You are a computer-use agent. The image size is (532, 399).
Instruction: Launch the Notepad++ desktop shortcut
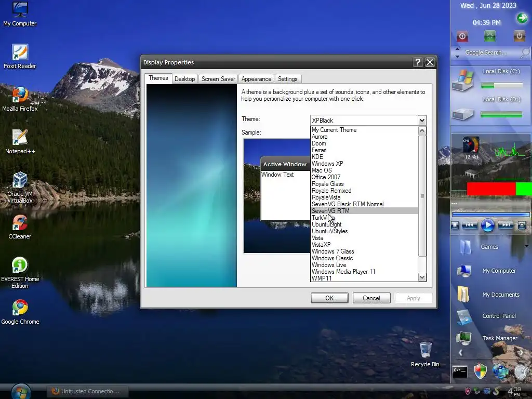pyautogui.click(x=20, y=142)
